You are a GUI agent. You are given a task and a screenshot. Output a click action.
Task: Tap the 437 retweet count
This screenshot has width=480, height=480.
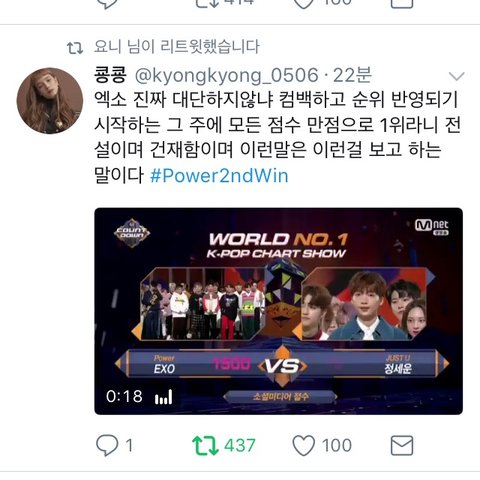click(240, 446)
